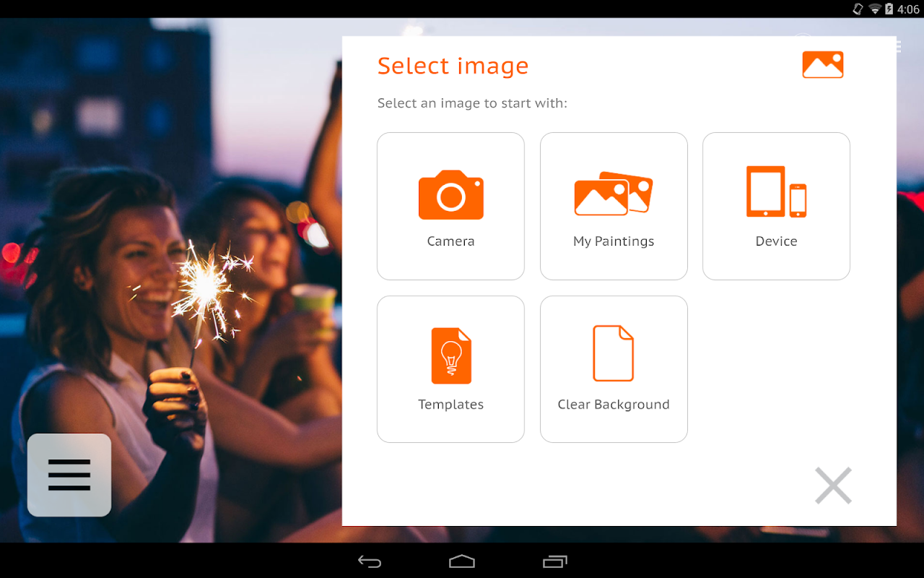Tap the screen rotation status icon

pos(858,9)
